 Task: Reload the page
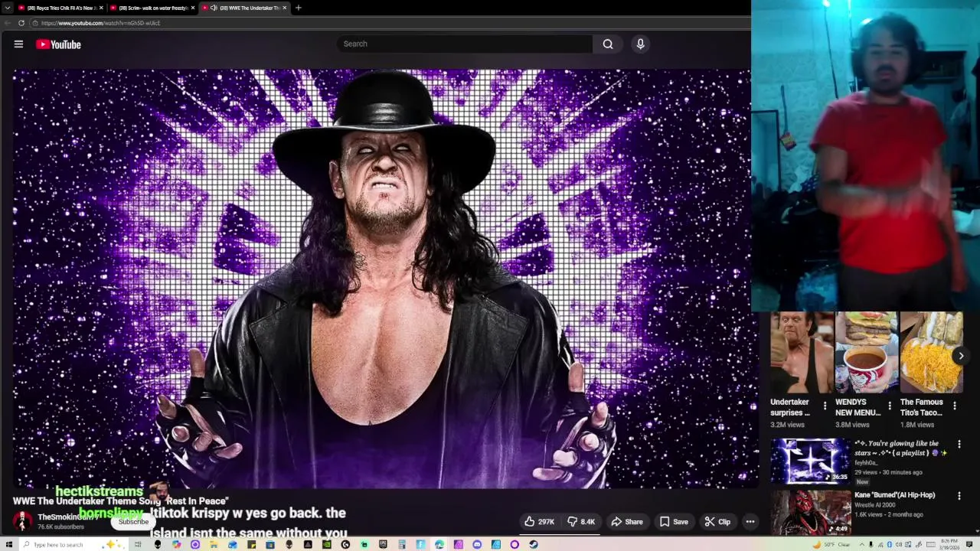click(21, 23)
